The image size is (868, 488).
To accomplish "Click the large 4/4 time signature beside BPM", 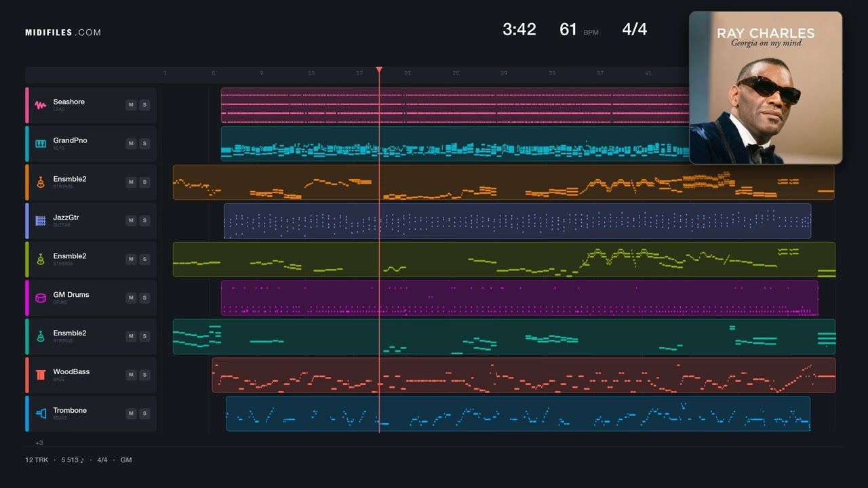I will pyautogui.click(x=635, y=29).
